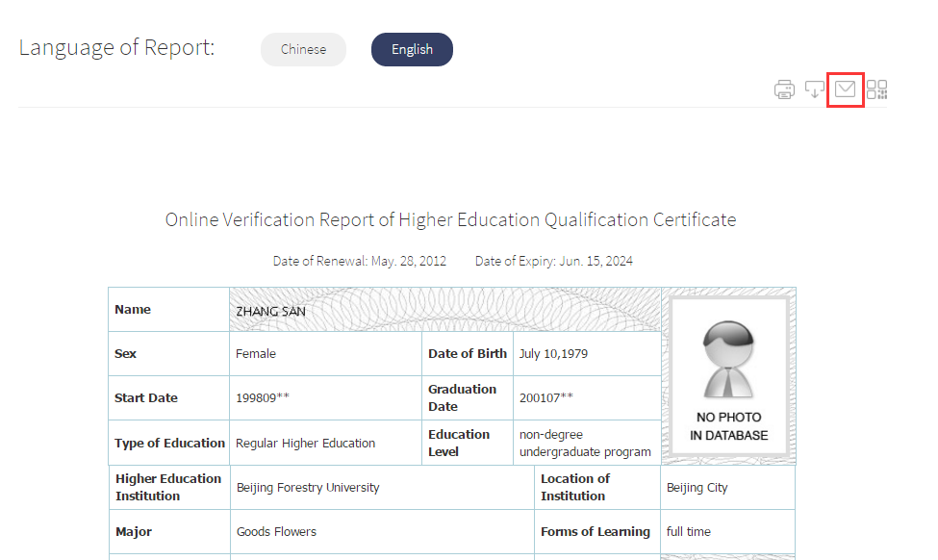
Task: Select the English language button
Action: click(x=412, y=50)
